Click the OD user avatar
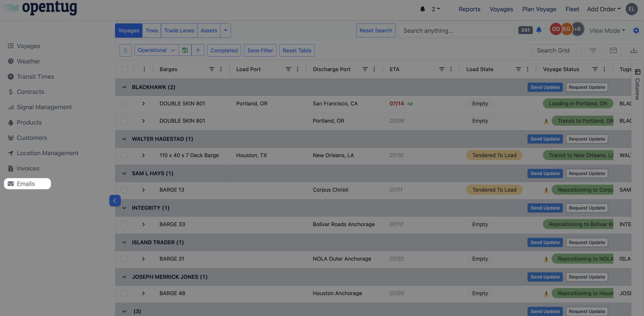 click(x=555, y=29)
